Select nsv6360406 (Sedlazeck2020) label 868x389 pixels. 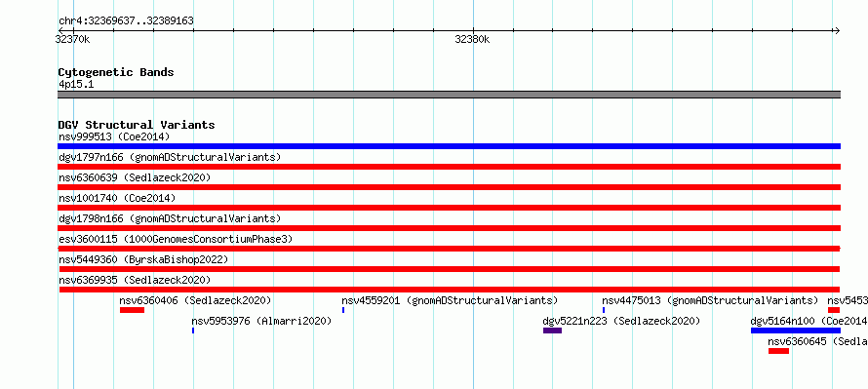[195, 300]
